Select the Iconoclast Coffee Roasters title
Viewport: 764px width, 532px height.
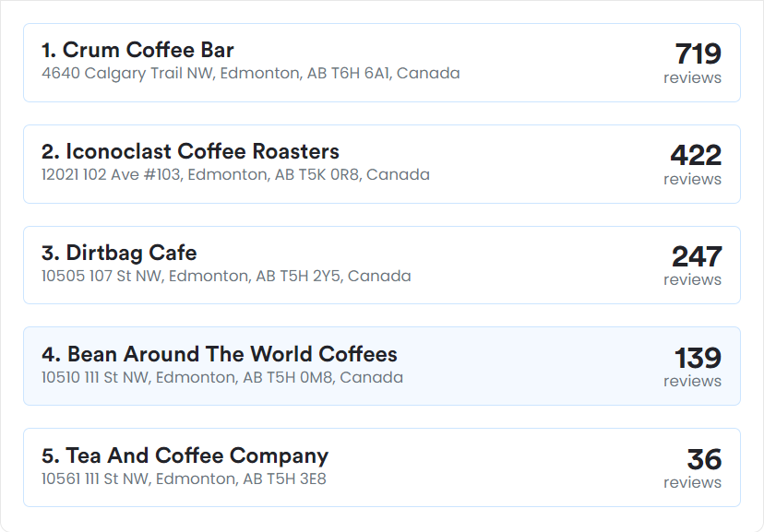[190, 151]
